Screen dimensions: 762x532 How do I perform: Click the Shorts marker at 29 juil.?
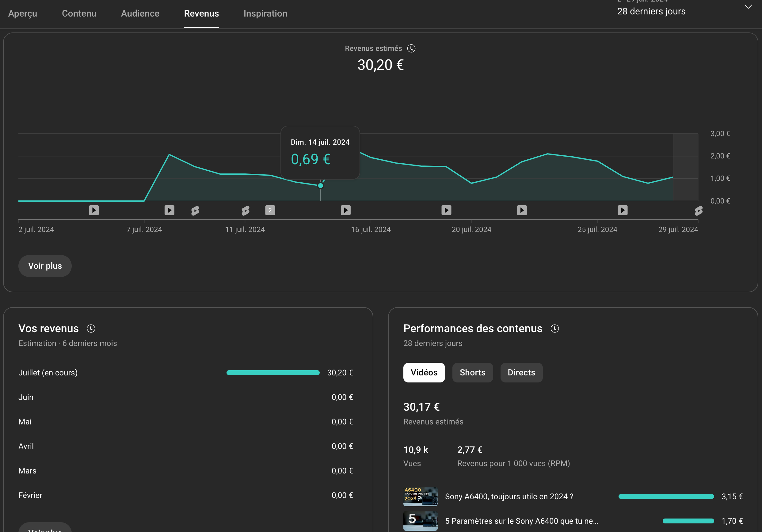click(698, 211)
